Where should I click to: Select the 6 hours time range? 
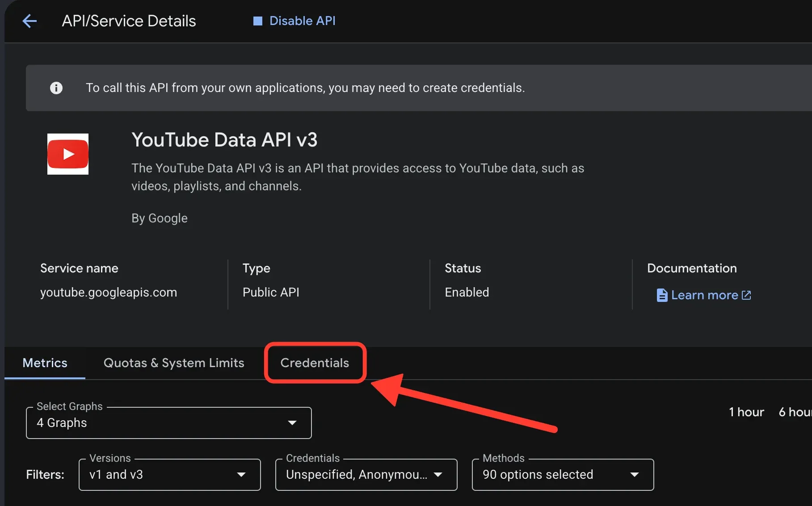tap(795, 412)
